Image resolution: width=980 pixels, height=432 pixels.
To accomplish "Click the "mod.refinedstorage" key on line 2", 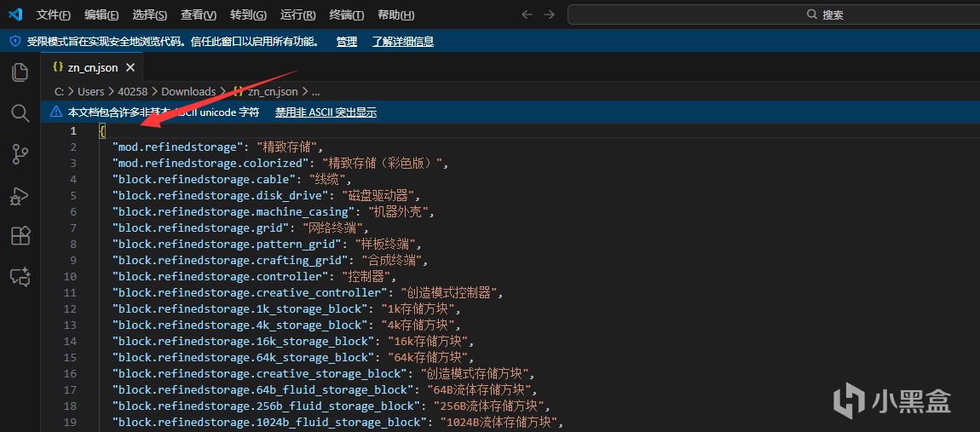I will tap(177, 147).
